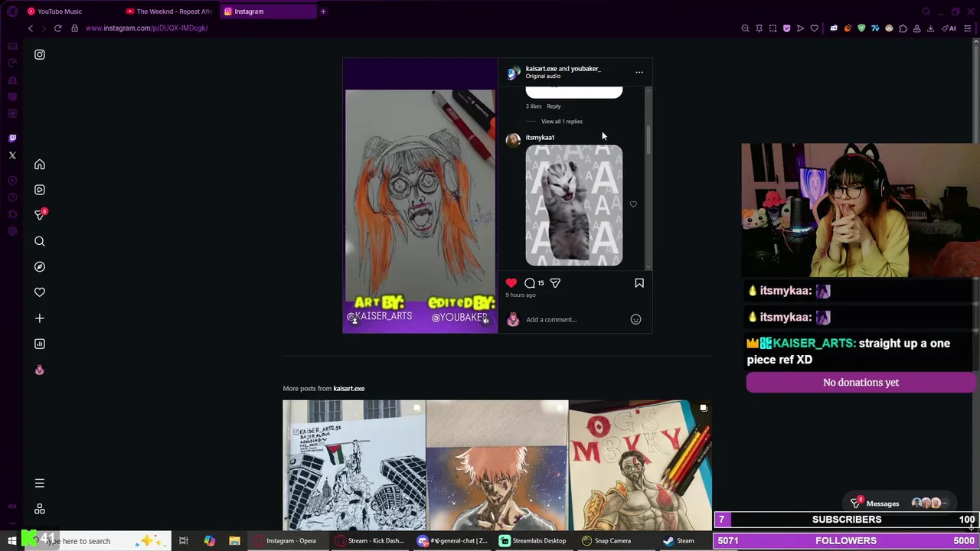980x551 pixels.
Task: Save the post with bookmark icon
Action: point(639,283)
